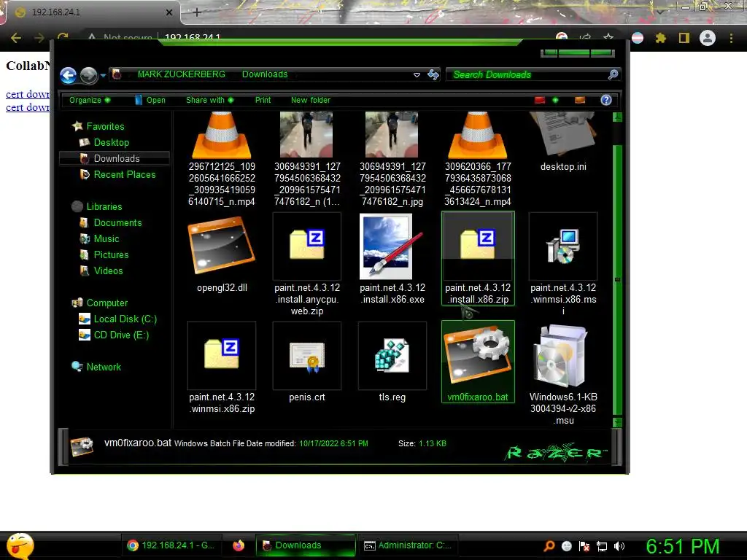Click the blue Help question mark icon
The height and width of the screenshot is (560, 747).
606,100
